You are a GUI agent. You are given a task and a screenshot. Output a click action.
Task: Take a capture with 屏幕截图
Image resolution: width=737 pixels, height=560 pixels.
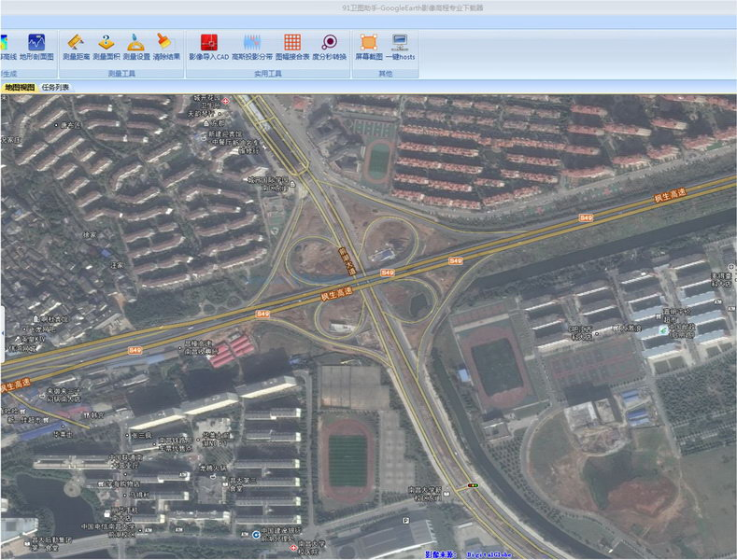pyautogui.click(x=368, y=47)
